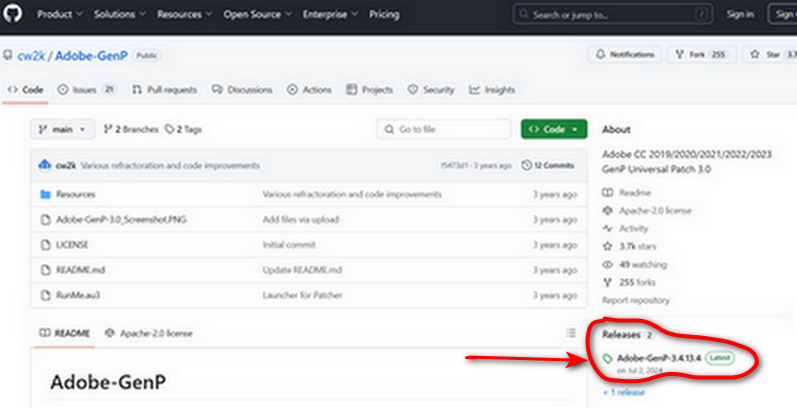Expand the Open Source menu

(x=257, y=15)
